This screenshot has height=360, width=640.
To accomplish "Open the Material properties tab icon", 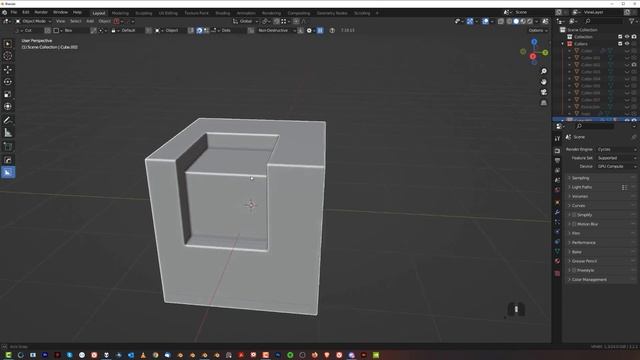I will click(557, 261).
